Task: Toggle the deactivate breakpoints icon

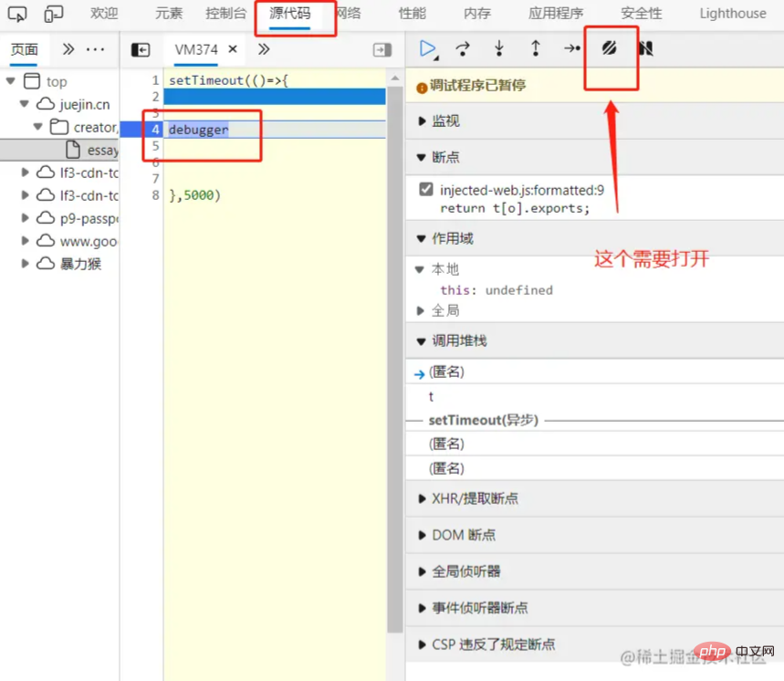Action: tap(610, 48)
